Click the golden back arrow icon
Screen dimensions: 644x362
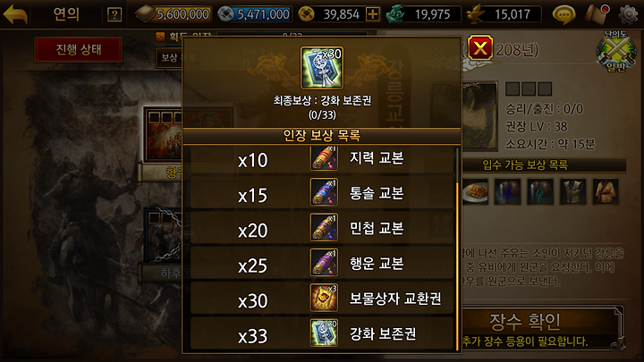15,14
